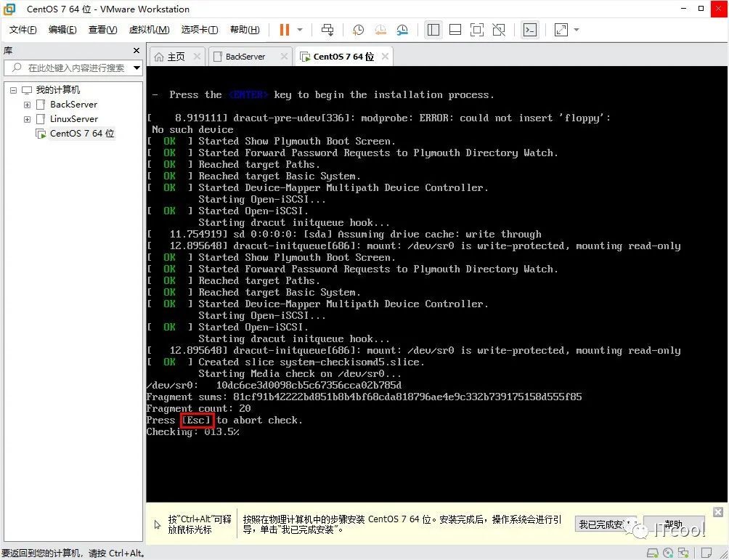Select CentOS 7 64 位 in the library tree
This screenshot has width=729, height=560.
(82, 134)
